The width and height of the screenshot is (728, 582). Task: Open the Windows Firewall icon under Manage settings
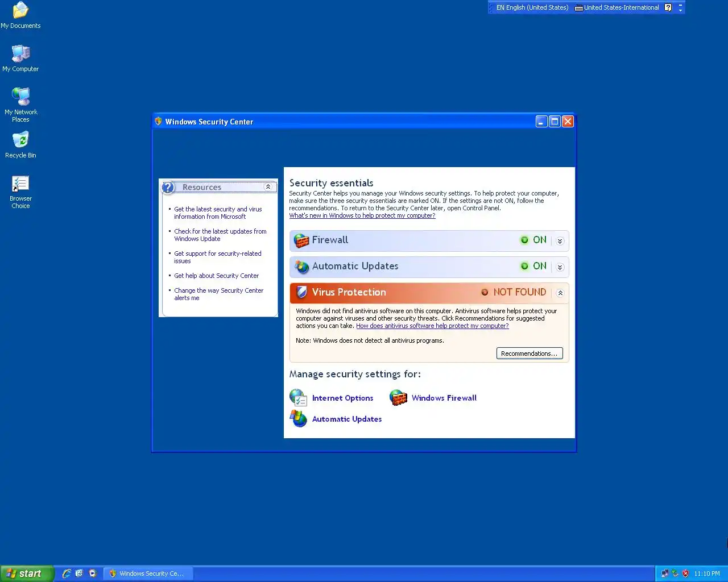pos(398,398)
